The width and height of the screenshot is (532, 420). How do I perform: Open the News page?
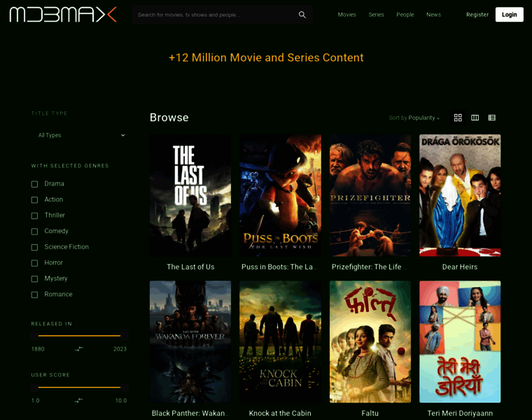pos(433,15)
